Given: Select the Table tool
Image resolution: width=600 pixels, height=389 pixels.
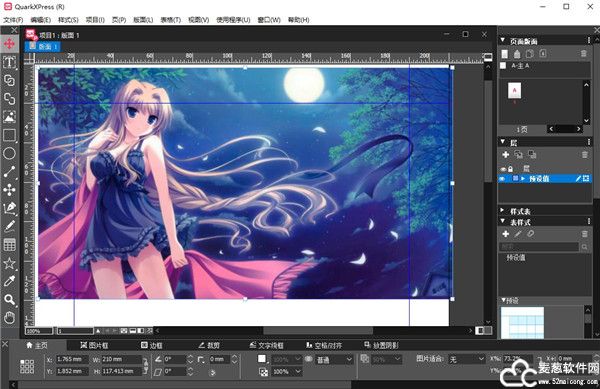Looking at the screenshot, I should 9,244.
